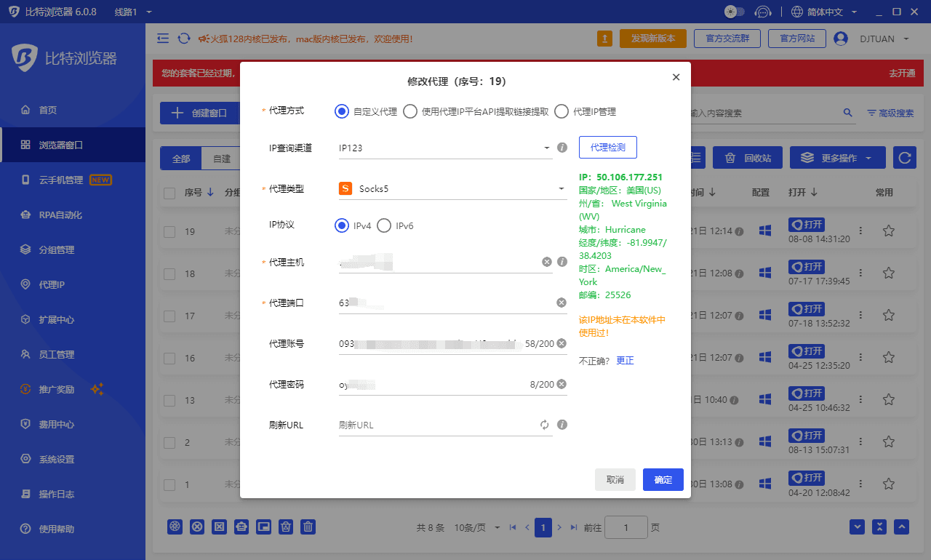Click 去开通 link in red banner

(902, 73)
